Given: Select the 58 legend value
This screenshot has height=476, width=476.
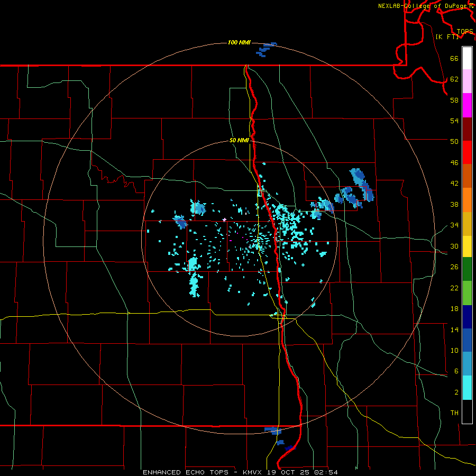Looking at the screenshot, I should point(454,100).
